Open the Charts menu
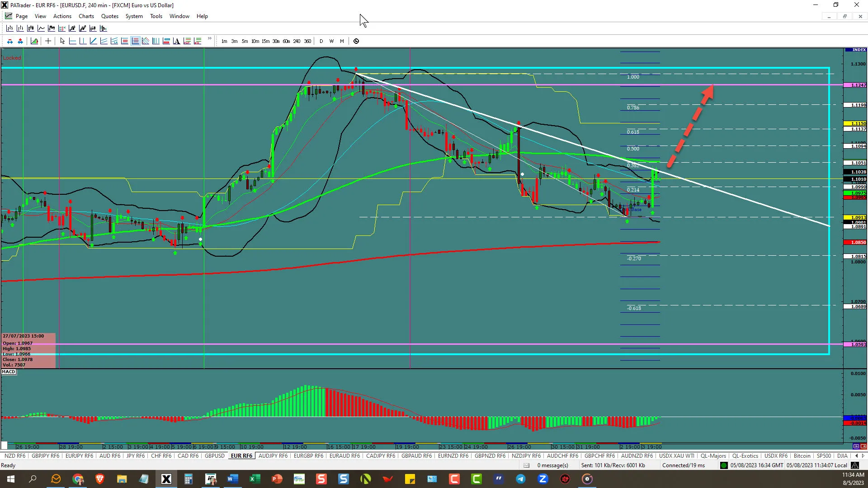868x488 pixels. [x=86, y=16]
